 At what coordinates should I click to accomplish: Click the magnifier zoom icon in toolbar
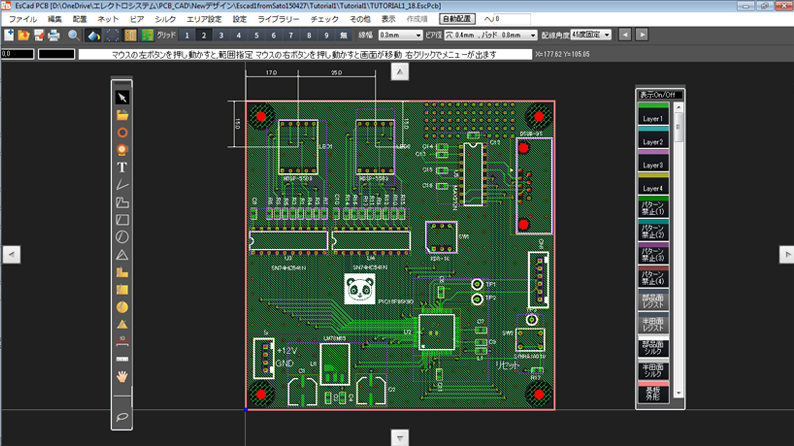click(x=73, y=35)
